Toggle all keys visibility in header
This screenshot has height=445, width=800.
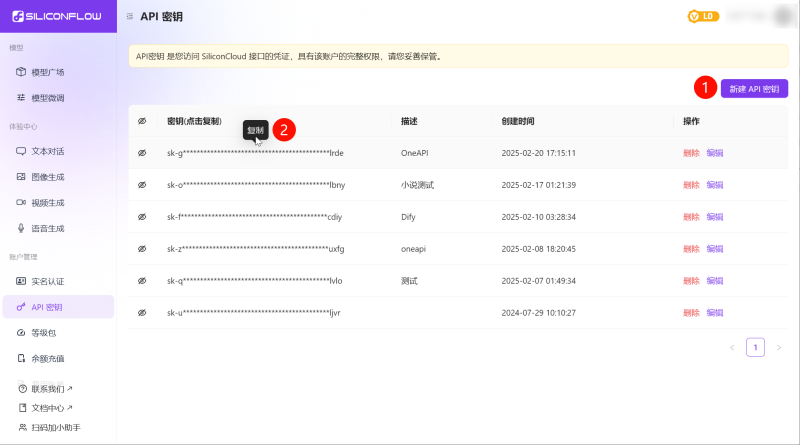click(x=142, y=121)
